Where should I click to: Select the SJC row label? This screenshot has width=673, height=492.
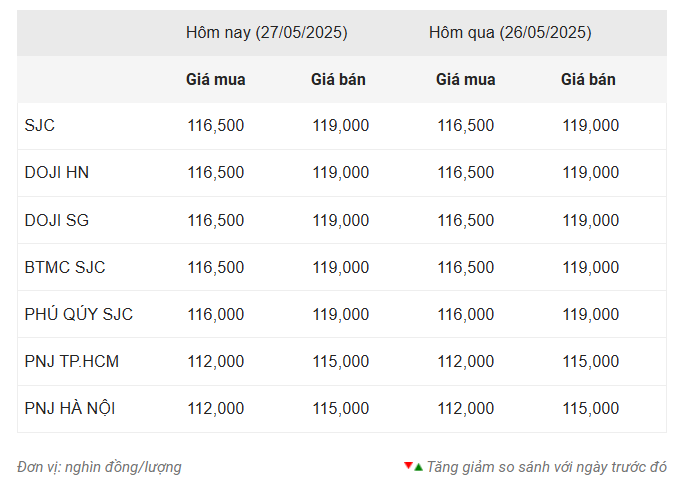tap(40, 125)
